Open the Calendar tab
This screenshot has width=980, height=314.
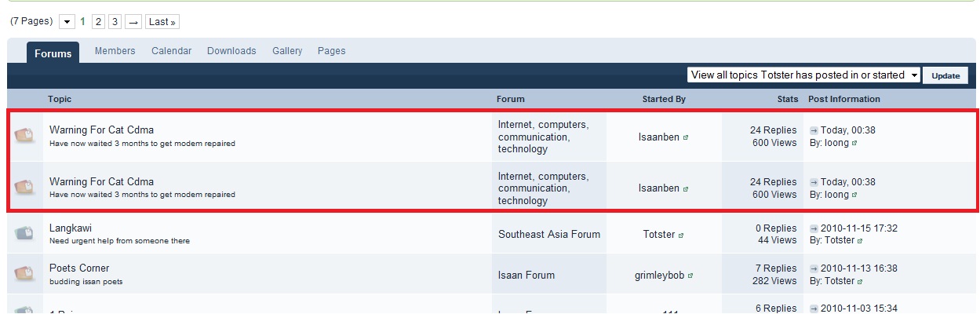(x=171, y=51)
